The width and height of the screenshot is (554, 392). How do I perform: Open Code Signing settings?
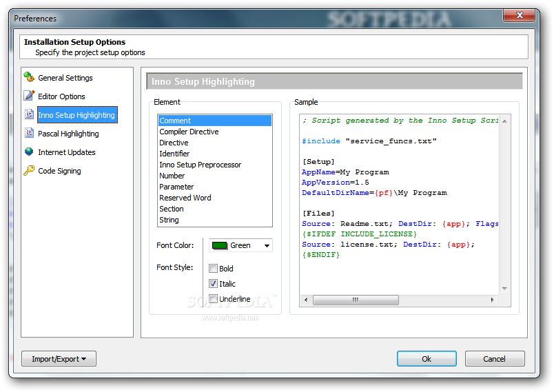coord(59,172)
